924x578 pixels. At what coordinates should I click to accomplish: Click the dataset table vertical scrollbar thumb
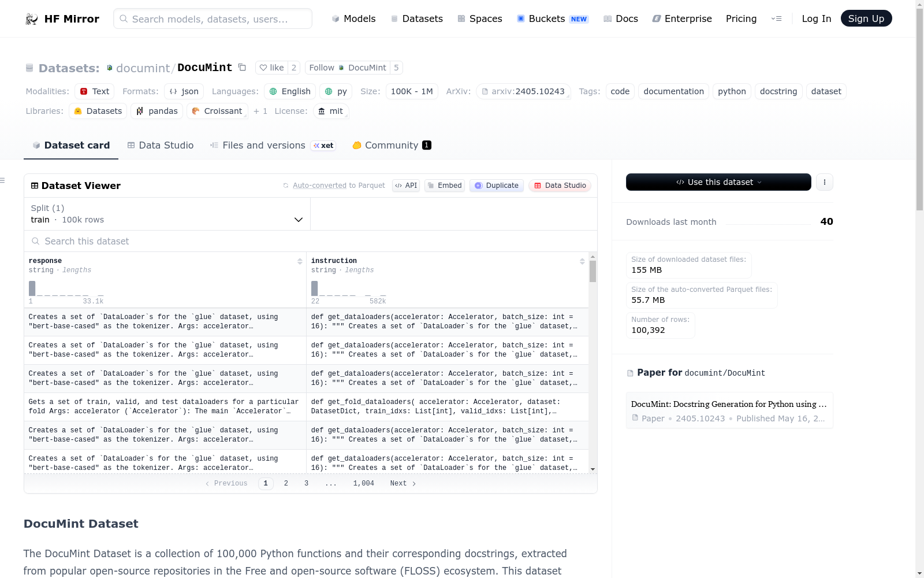(593, 271)
